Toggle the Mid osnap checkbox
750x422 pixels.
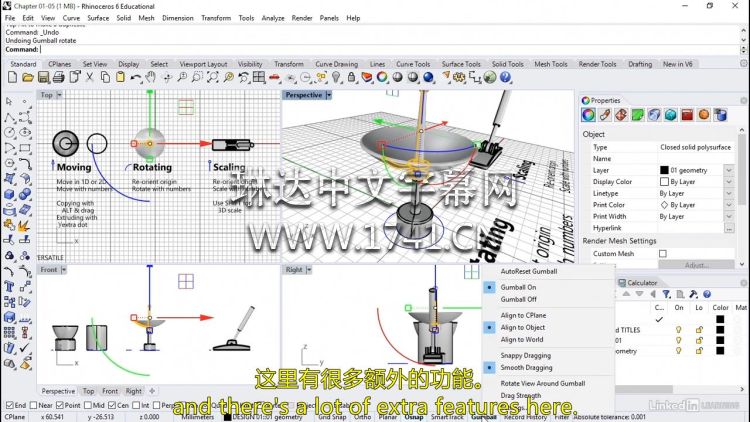[88, 405]
